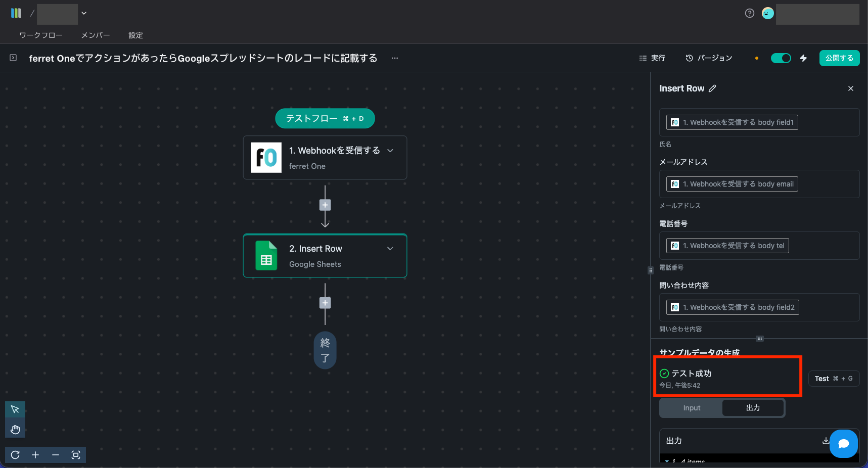Click the user avatar icon
Image resolution: width=868 pixels, height=468 pixels.
coord(768,13)
